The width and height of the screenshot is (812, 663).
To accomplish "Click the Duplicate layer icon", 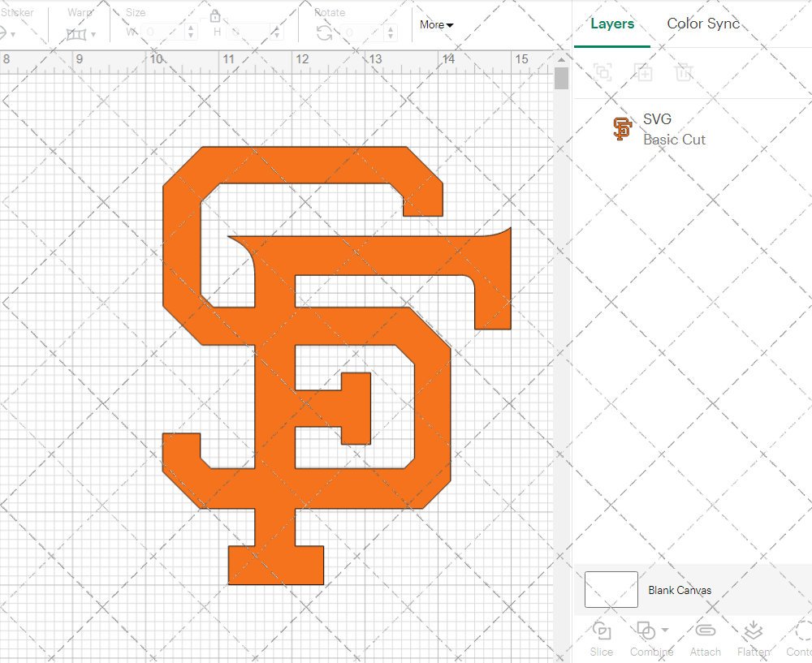I will point(643,72).
